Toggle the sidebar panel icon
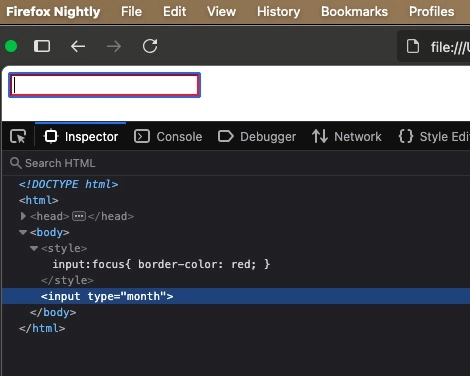Screen dimensions: 470x376 (42, 46)
